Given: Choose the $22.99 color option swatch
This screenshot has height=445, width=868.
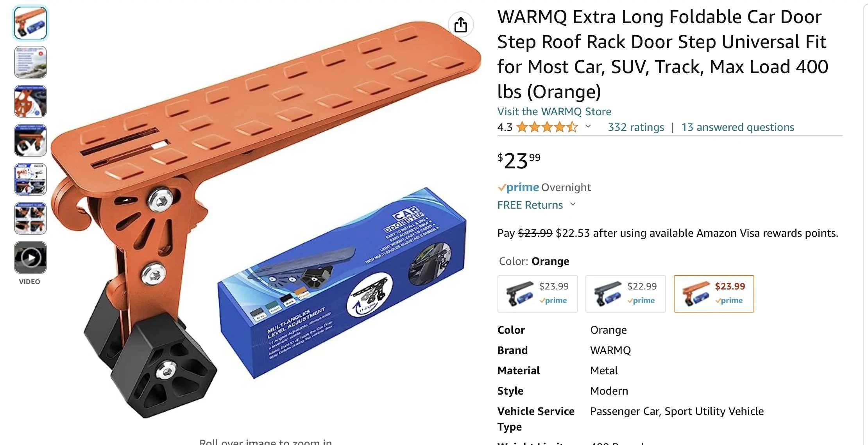Looking at the screenshot, I should (625, 294).
